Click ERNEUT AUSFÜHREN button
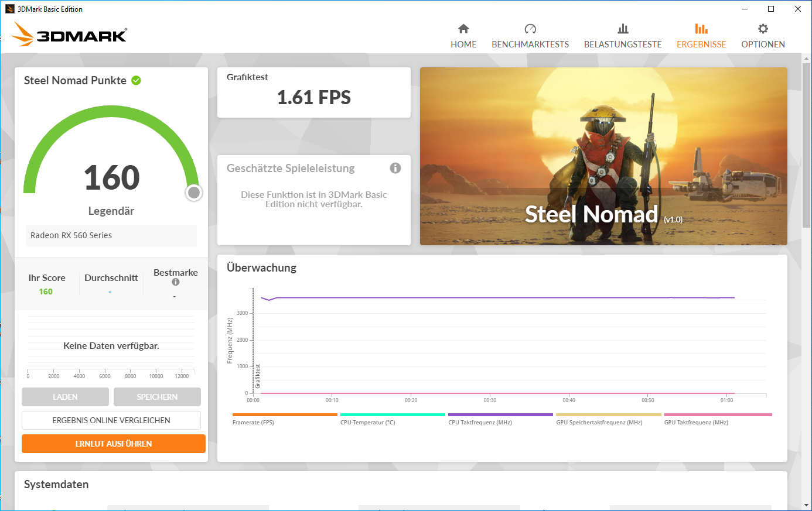The width and height of the screenshot is (812, 511). (x=114, y=444)
